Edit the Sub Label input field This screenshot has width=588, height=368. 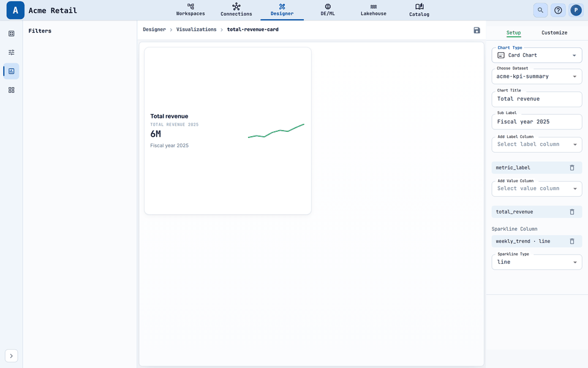pyautogui.click(x=537, y=121)
